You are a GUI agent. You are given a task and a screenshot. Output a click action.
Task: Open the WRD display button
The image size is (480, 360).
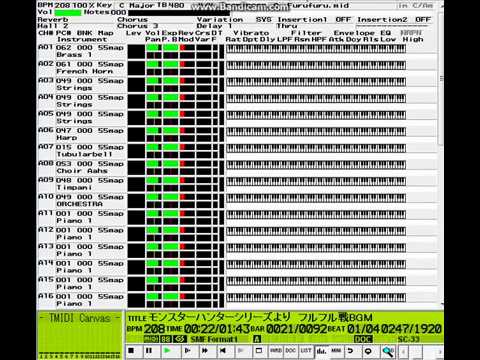click(x=276, y=351)
